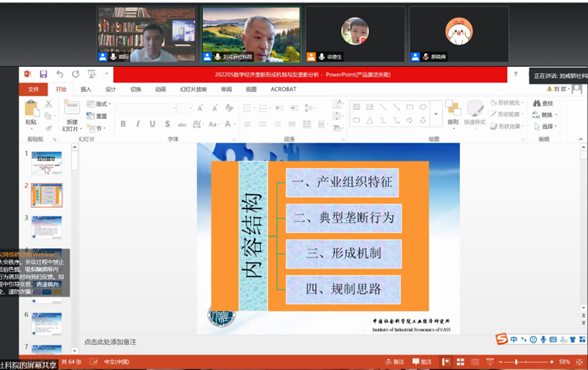The height and width of the screenshot is (370, 588).
Task: Open the font name combo box
Action: [147, 108]
